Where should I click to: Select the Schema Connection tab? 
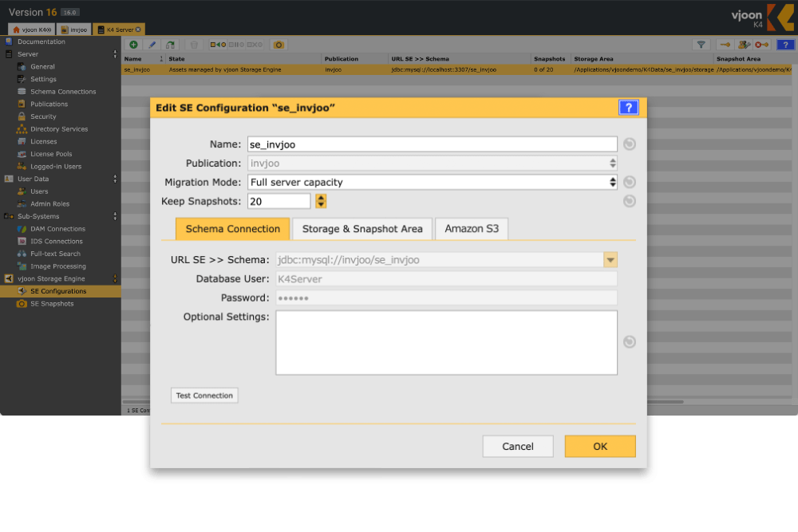[232, 229]
